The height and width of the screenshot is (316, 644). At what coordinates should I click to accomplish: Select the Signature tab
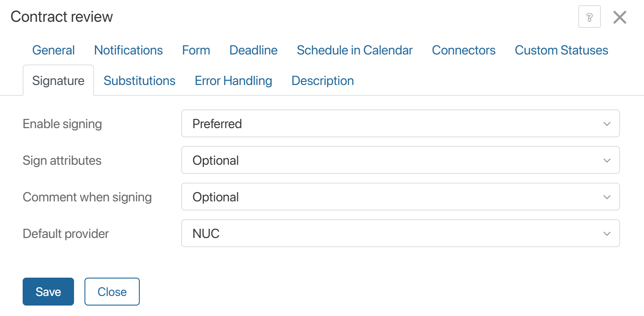[58, 81]
